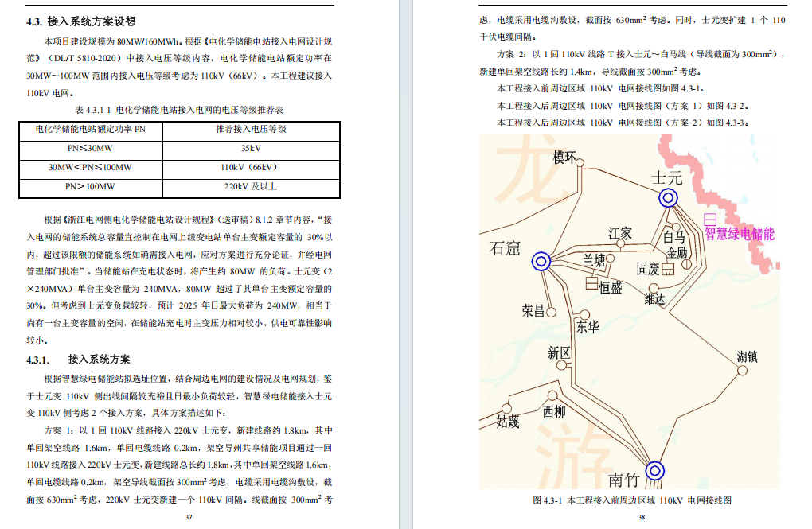The height and width of the screenshot is (529, 812).
Task: Click the map label '姑蔑'
Action: 508,422
